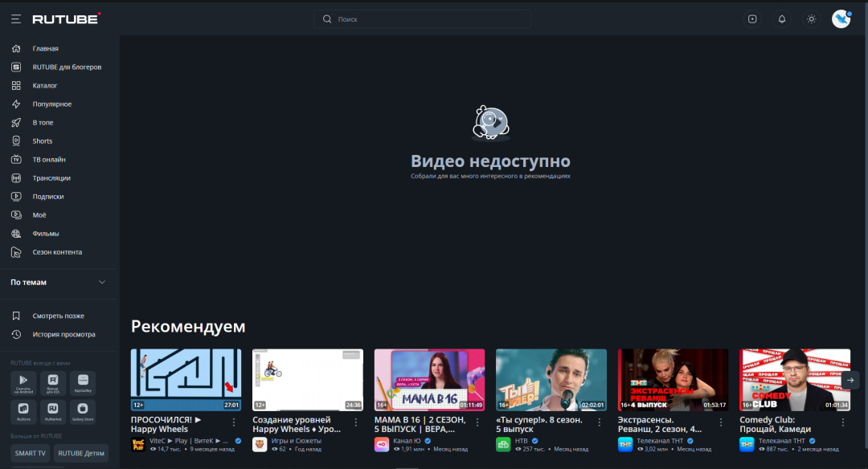Open notifications bell icon
The width and height of the screenshot is (868, 469).
click(x=782, y=19)
